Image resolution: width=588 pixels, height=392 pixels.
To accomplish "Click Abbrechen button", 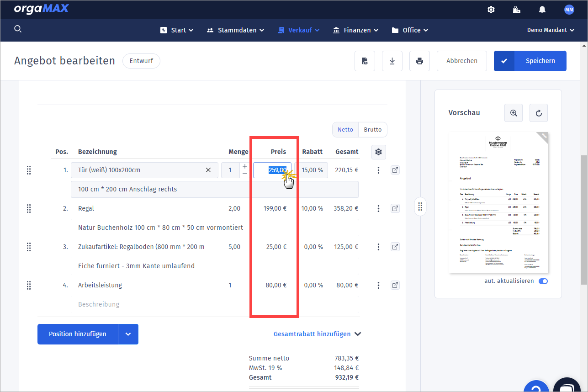I will coord(462,61).
